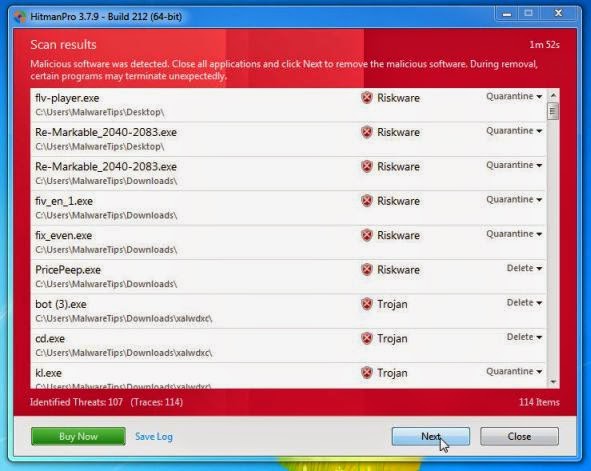Open the Quarantine dropdown for flv-player.exe
Viewport: 591px width, 471px height.
514,96
